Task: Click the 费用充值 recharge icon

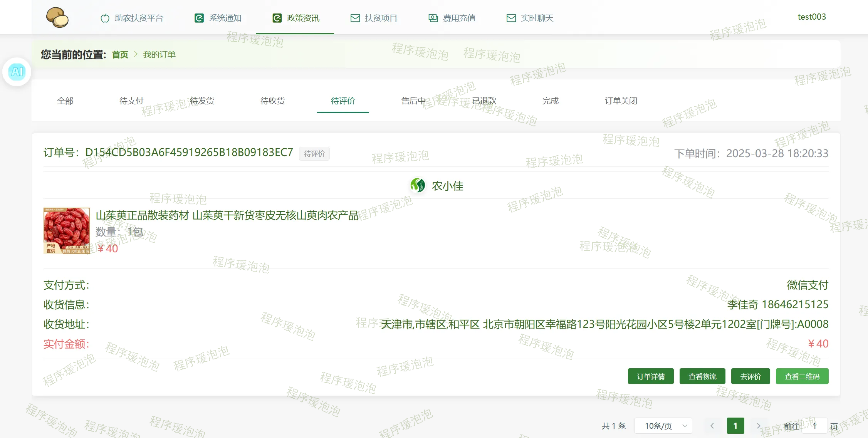Action: (x=433, y=18)
